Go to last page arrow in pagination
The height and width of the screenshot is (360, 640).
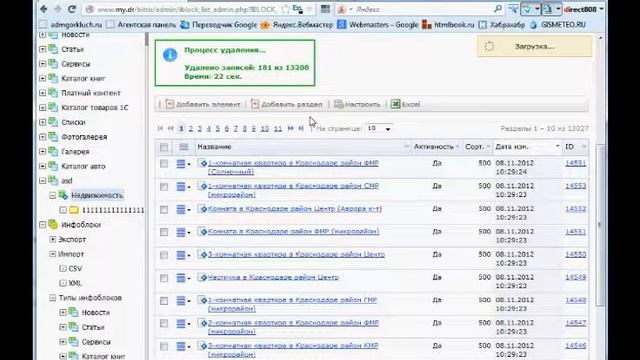[301, 129]
